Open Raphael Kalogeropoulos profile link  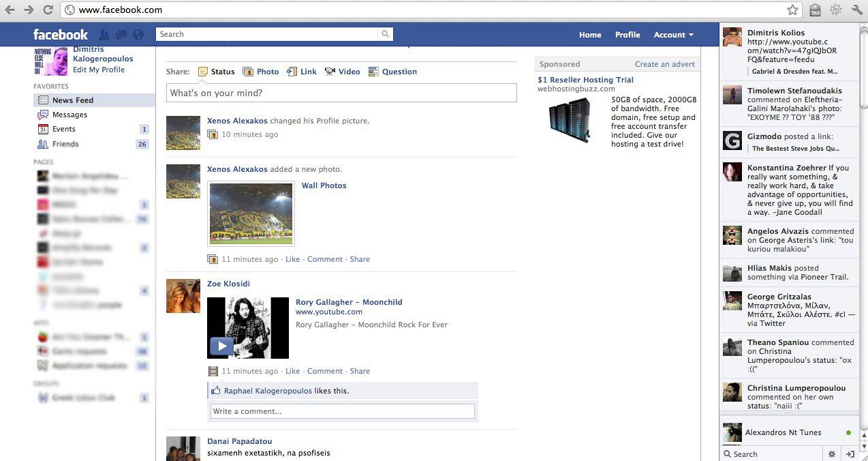268,391
